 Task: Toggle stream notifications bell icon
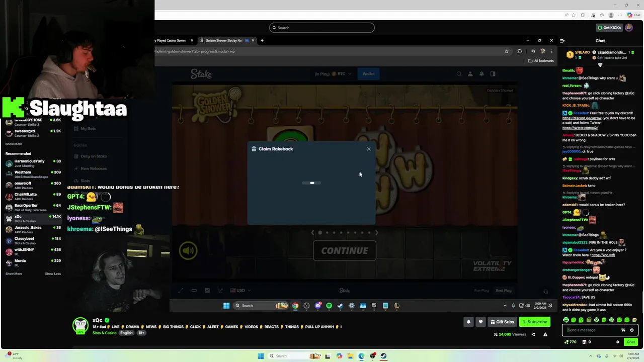coord(468,322)
